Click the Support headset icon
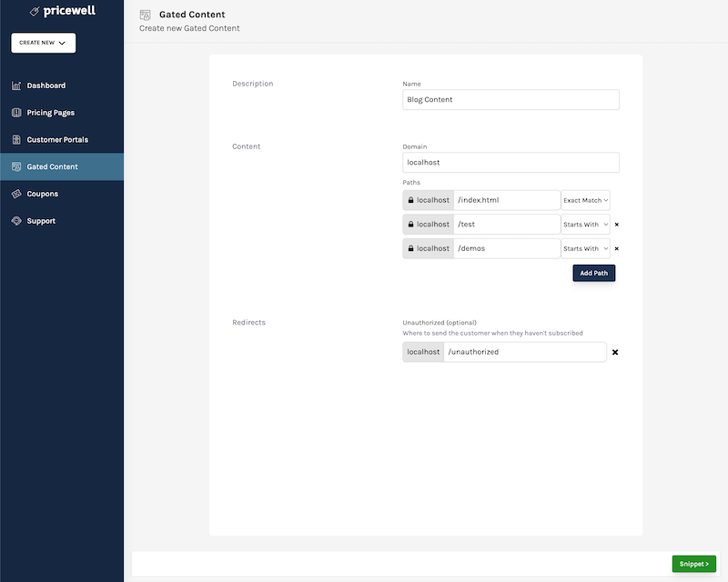Image resolution: width=728 pixels, height=582 pixels. click(16, 221)
